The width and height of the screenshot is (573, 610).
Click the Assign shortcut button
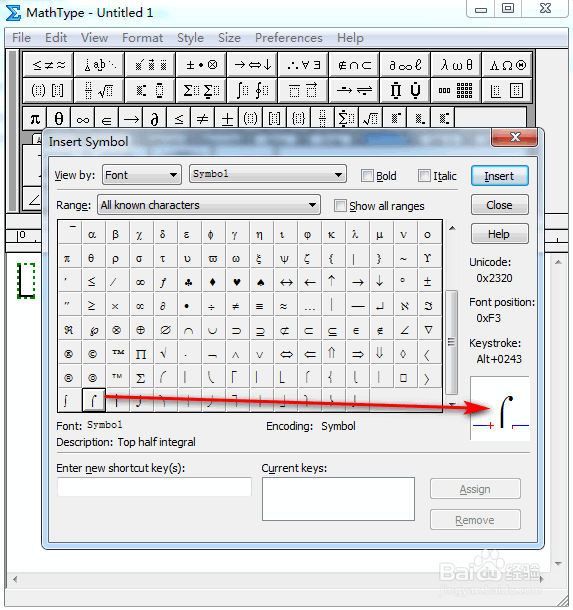pos(475,489)
